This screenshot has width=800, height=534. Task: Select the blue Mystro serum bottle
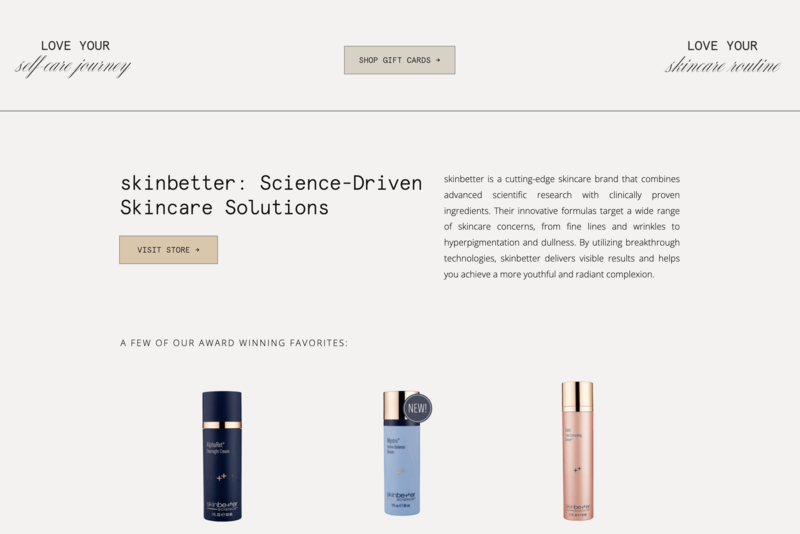point(402,453)
